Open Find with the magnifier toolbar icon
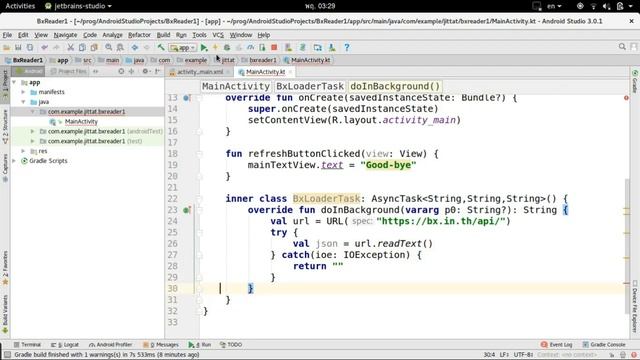Screen dimensions: 640x360 click(109, 48)
